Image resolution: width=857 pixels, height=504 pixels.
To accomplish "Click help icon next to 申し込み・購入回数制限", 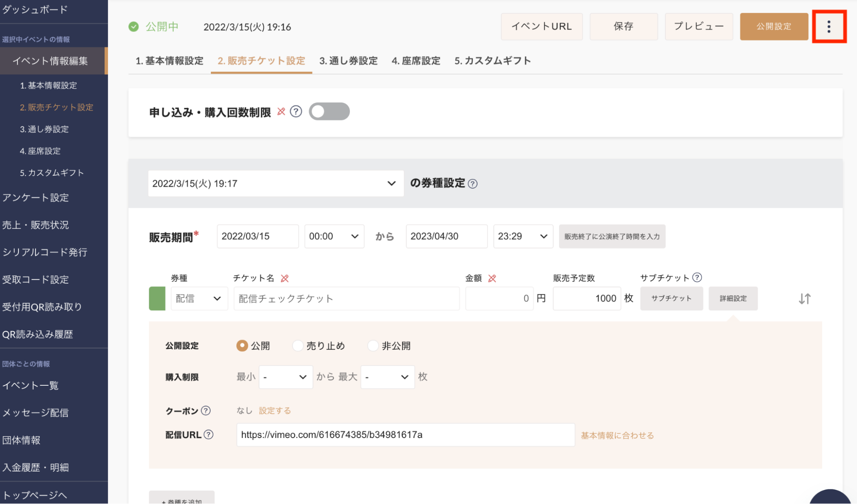I will point(296,112).
